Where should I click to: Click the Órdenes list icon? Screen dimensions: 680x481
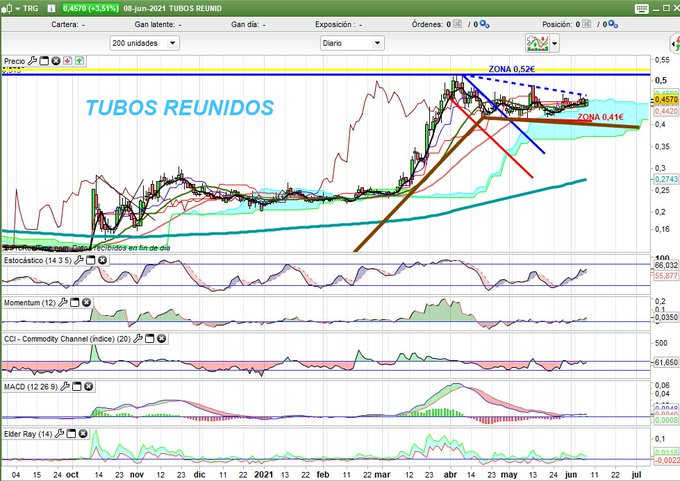point(458,24)
